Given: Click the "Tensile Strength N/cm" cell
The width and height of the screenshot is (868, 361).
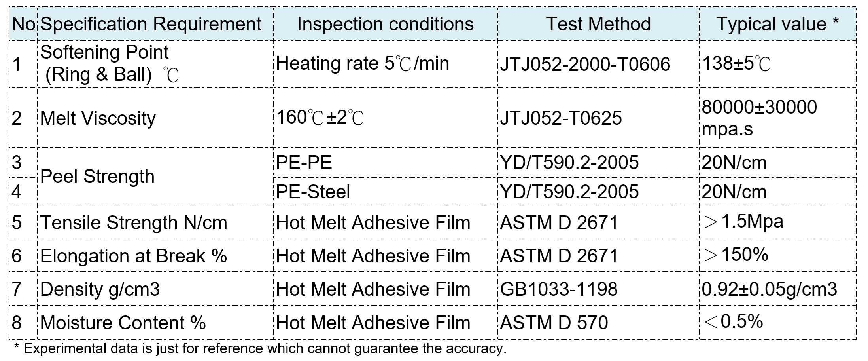Looking at the screenshot, I should click(134, 222).
